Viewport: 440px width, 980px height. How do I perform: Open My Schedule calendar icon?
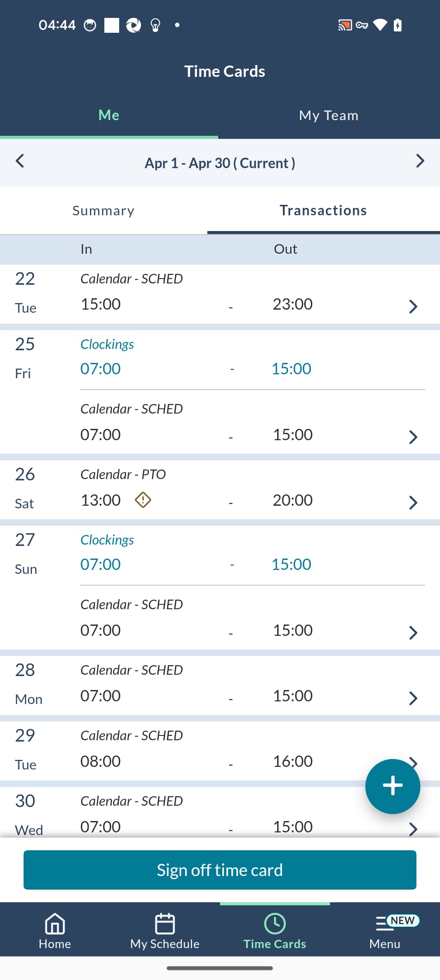[x=165, y=924]
